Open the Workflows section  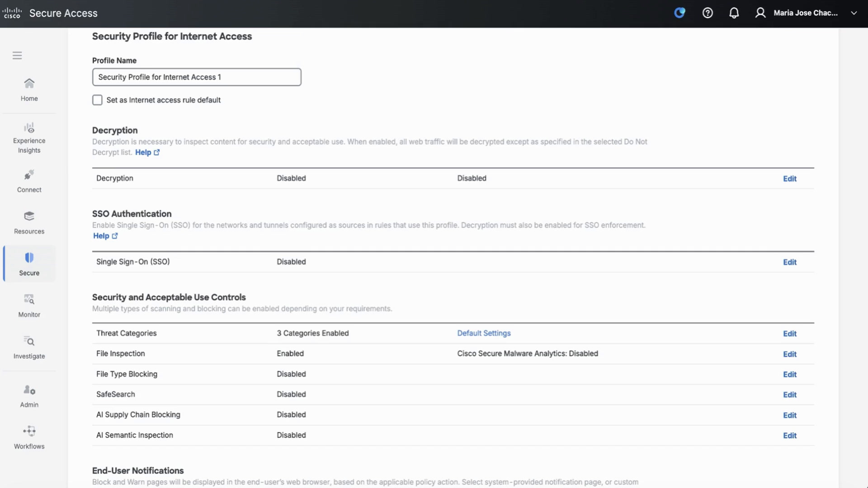click(x=29, y=438)
